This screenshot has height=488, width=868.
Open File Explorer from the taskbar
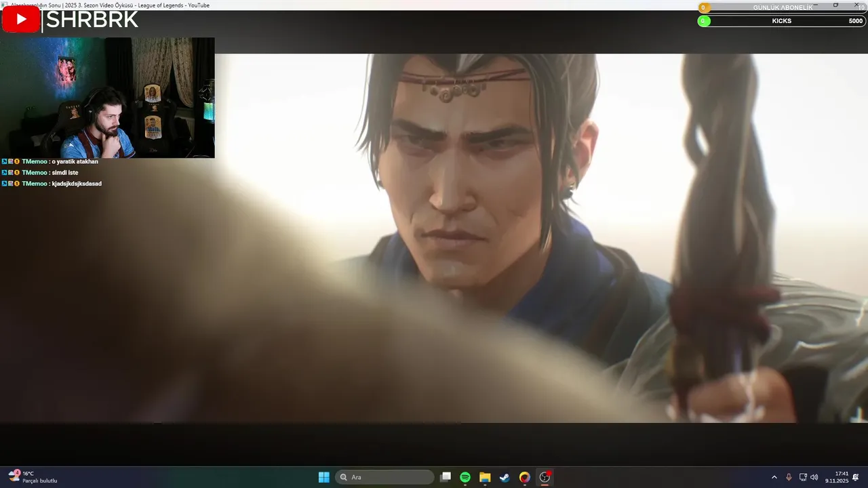tap(485, 477)
